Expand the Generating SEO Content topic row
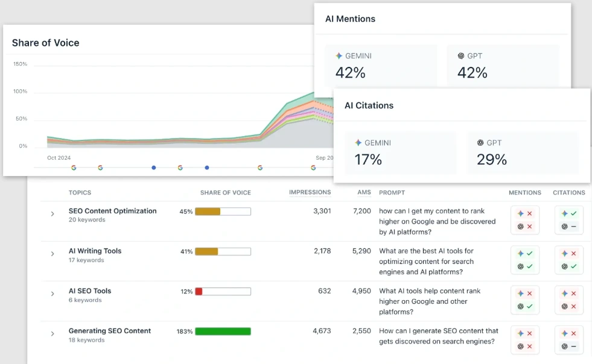This screenshot has width=592, height=364. 53,334
